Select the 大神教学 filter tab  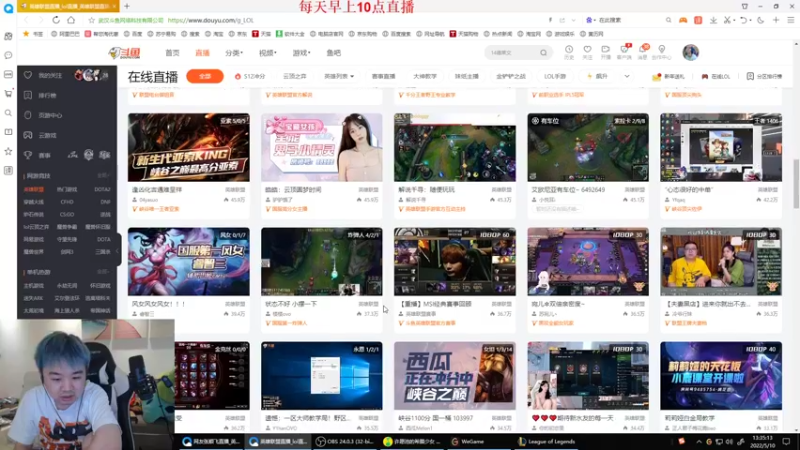424,76
